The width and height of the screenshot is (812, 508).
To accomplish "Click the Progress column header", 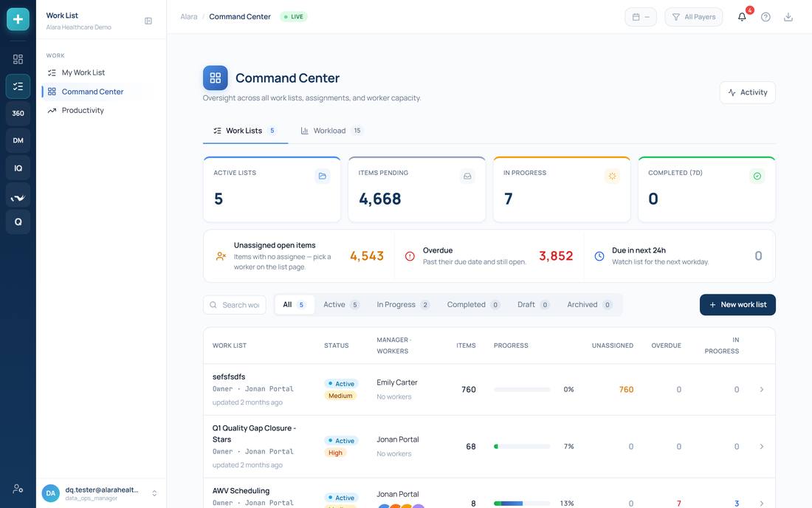I will (511, 346).
